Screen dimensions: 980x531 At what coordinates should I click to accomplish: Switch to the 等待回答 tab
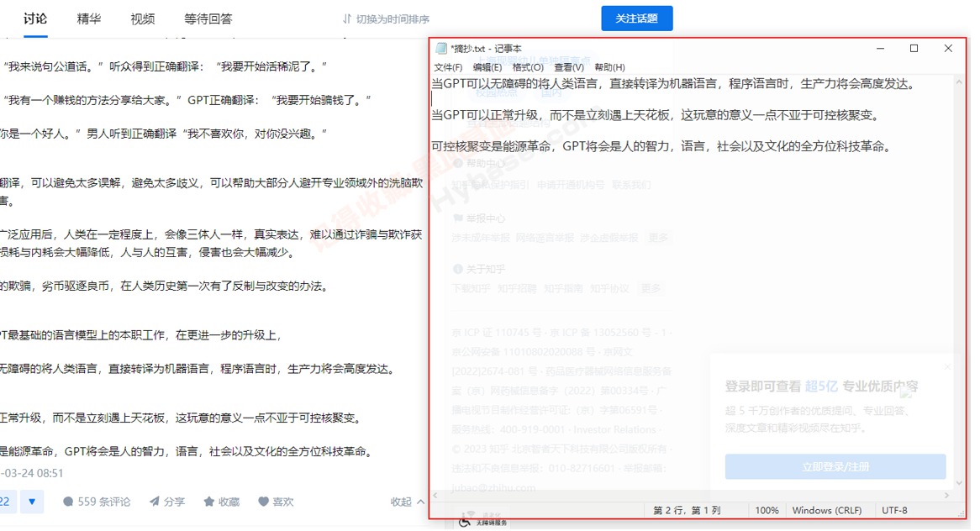208,18
